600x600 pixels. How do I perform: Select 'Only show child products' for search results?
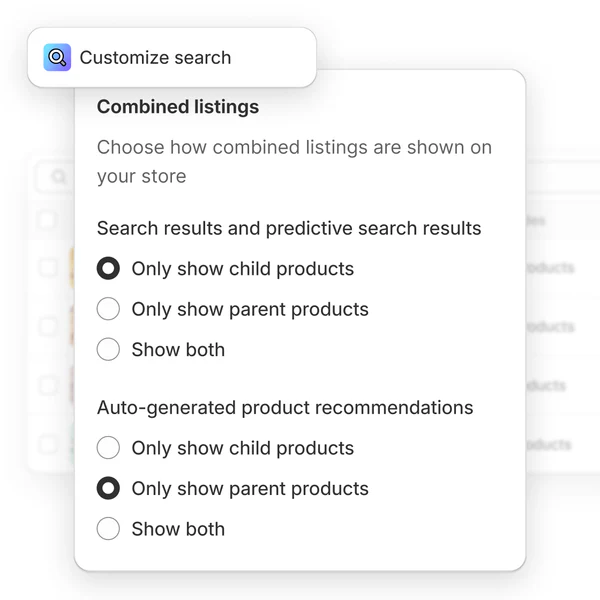pyautogui.click(x=108, y=269)
